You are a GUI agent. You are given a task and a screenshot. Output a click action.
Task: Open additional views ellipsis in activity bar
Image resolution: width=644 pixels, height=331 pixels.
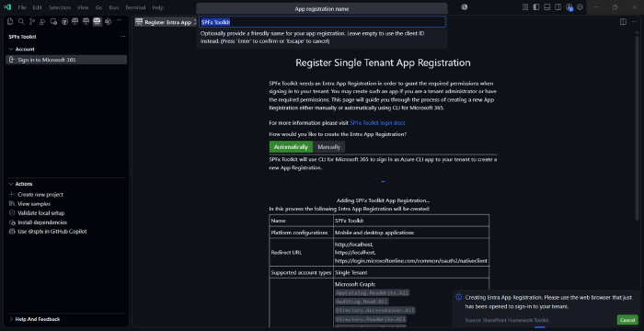click(119, 19)
